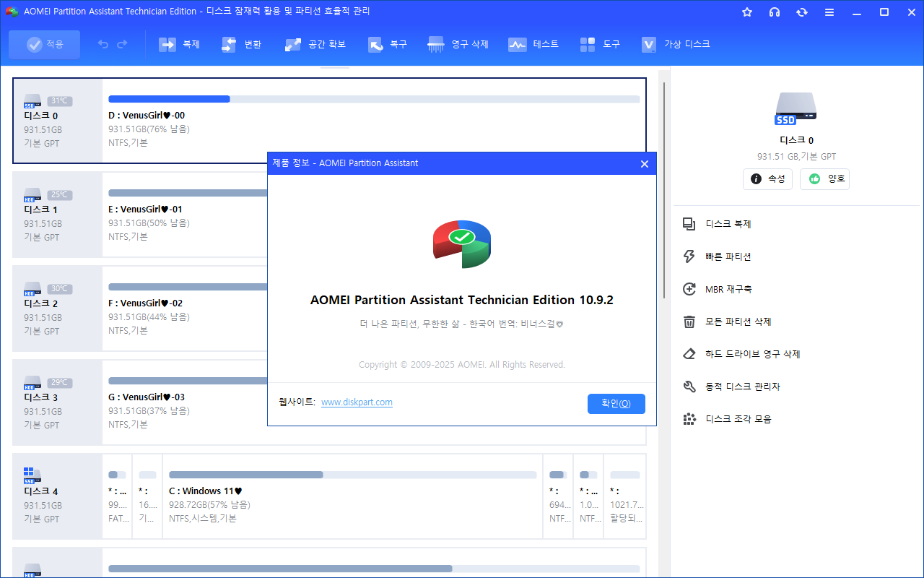Click the 25℃ temperature badge on 디스크 1
Viewport: 924px width, 578px height.
tap(60, 195)
